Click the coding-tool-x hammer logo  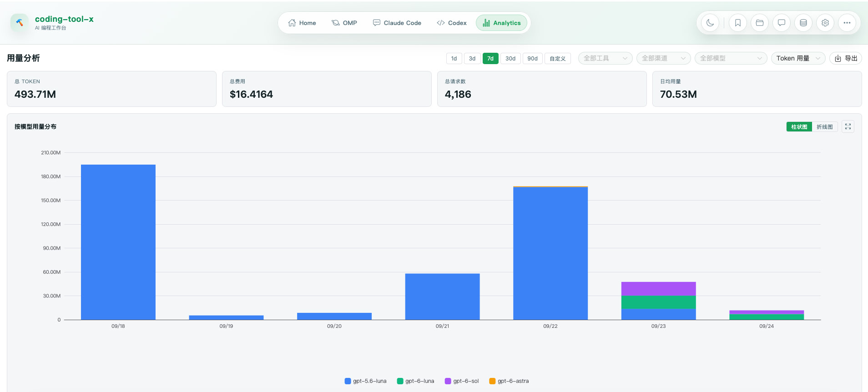[x=20, y=23]
